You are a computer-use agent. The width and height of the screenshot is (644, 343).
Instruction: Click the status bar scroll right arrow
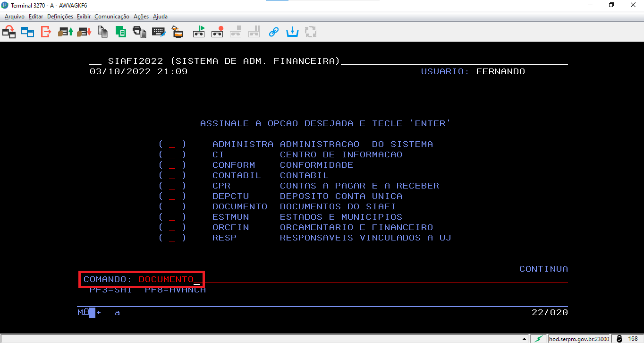coord(524,339)
